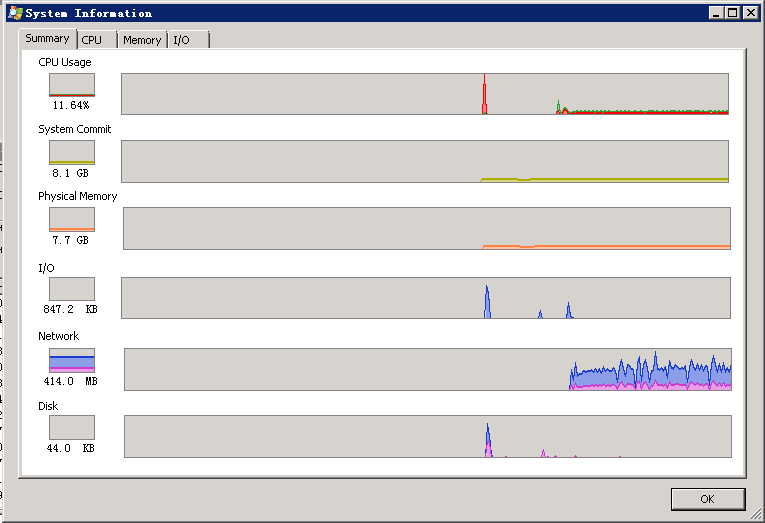The height and width of the screenshot is (523, 765).
Task: Click the tallest blue spike in I/O graph
Action: 487,302
